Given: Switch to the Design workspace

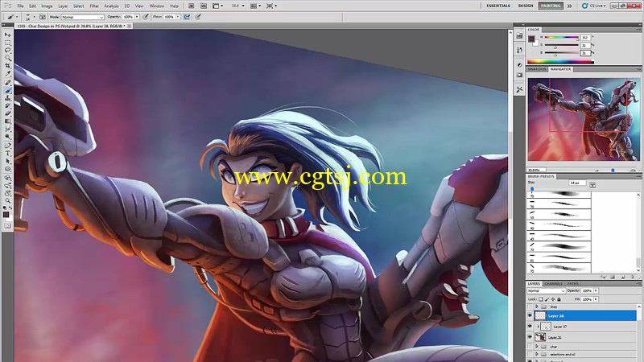Looking at the screenshot, I should (x=526, y=6).
